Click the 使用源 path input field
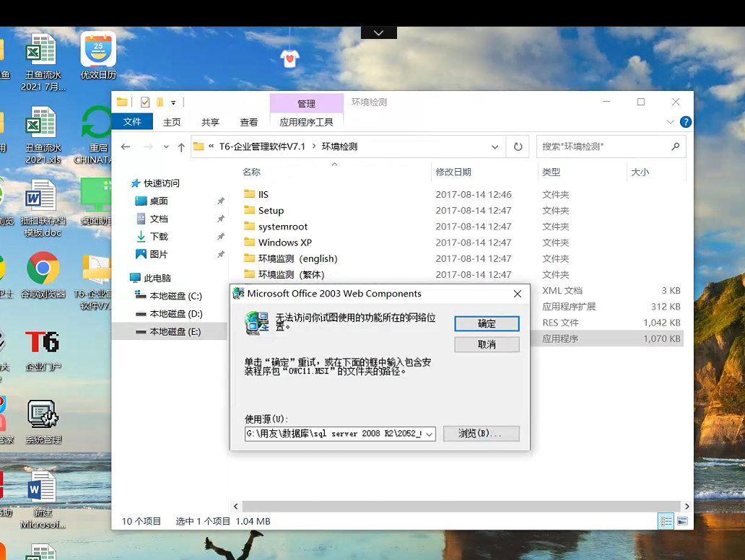The width and height of the screenshot is (745, 560). (334, 434)
